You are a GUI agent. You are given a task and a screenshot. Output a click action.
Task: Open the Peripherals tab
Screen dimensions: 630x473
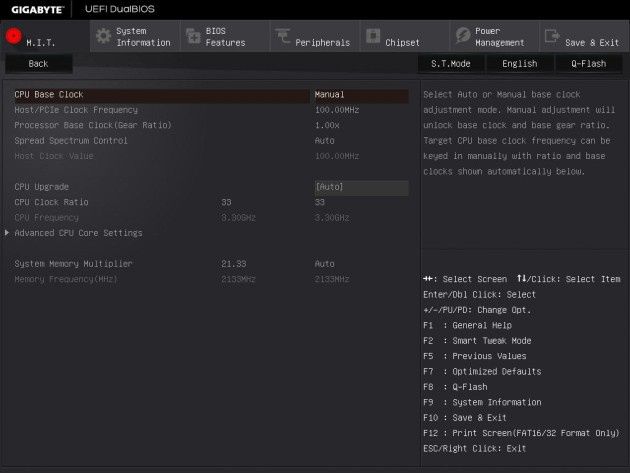315,36
